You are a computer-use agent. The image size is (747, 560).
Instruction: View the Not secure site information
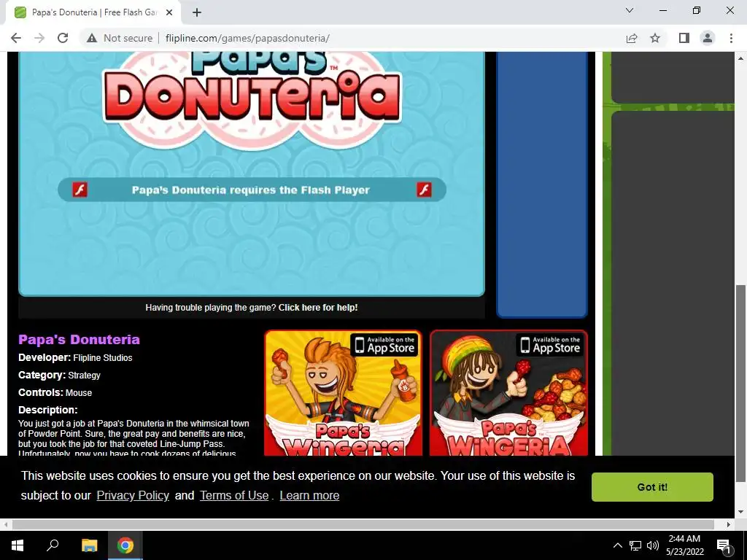pyautogui.click(x=120, y=38)
